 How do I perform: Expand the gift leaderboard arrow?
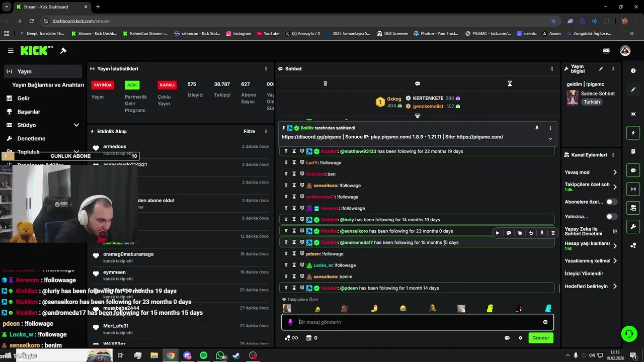[x=417, y=116]
